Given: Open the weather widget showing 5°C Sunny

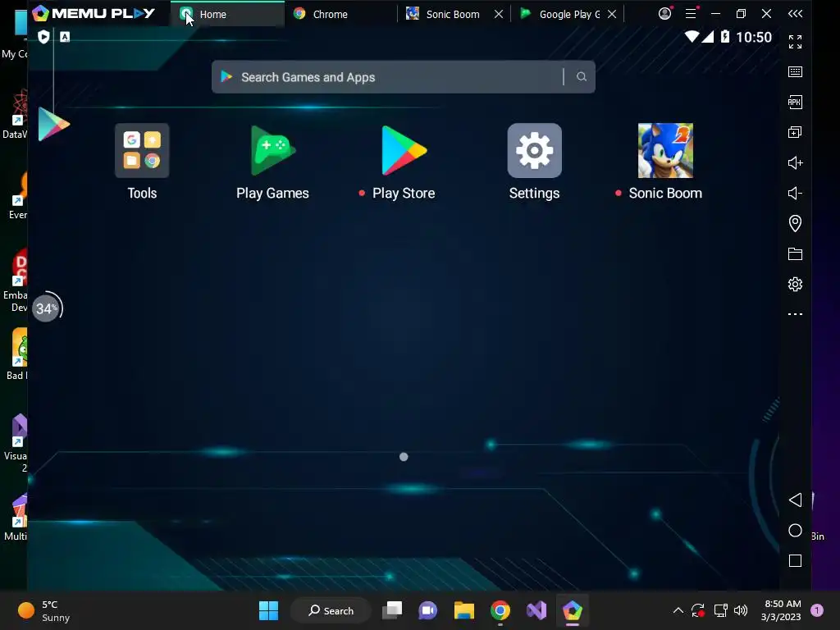Looking at the screenshot, I should 44,610.
